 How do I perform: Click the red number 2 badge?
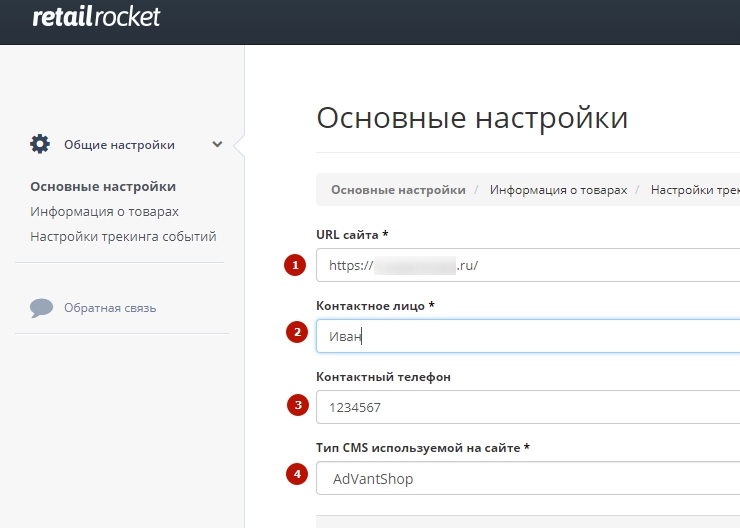295,333
